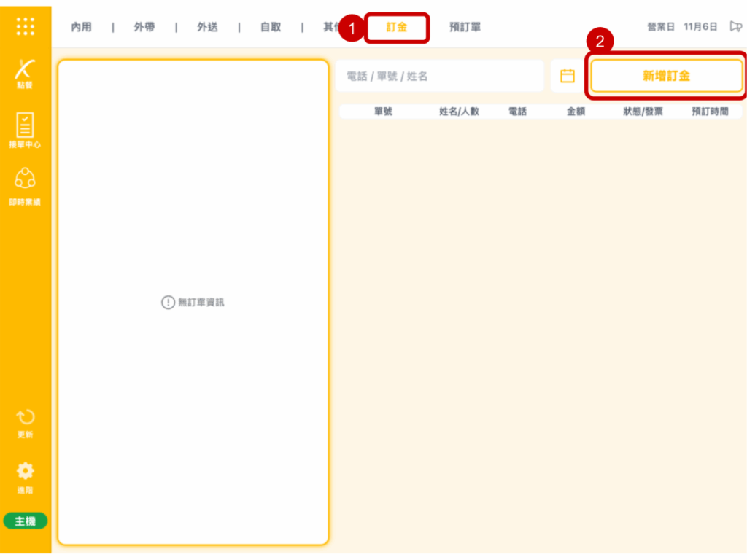
Task: Open the 預訂單 tab
Action: point(465,28)
